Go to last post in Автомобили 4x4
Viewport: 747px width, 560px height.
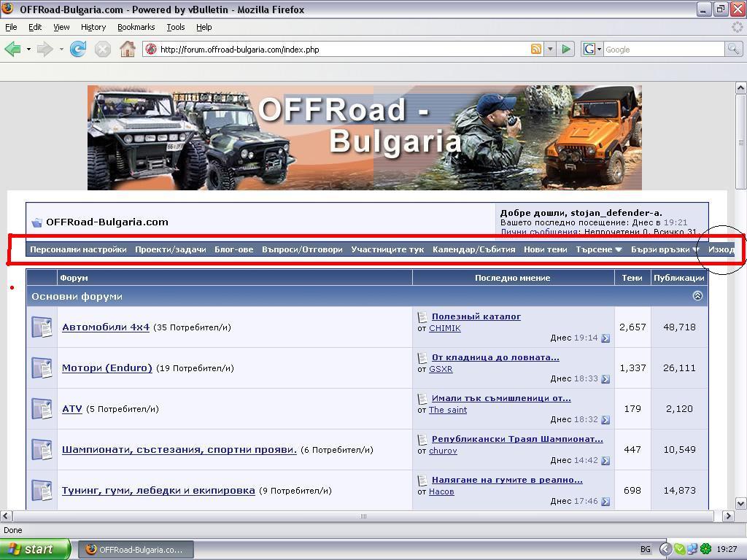click(605, 338)
